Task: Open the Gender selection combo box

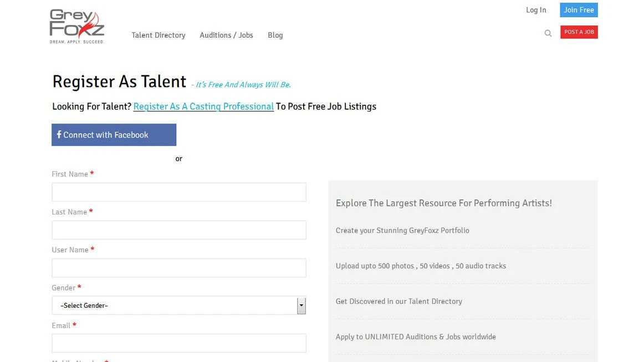Action: pos(175,305)
